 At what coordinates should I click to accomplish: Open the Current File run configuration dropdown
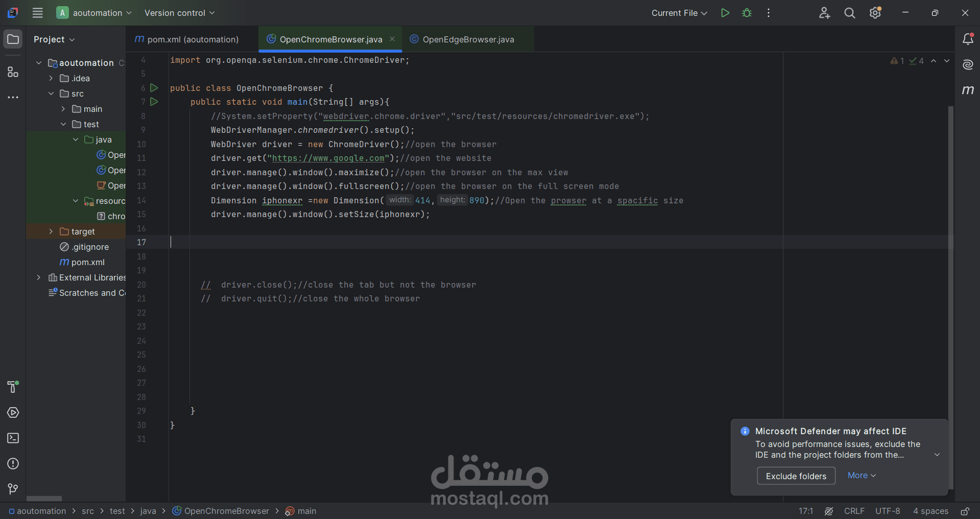(x=679, y=13)
